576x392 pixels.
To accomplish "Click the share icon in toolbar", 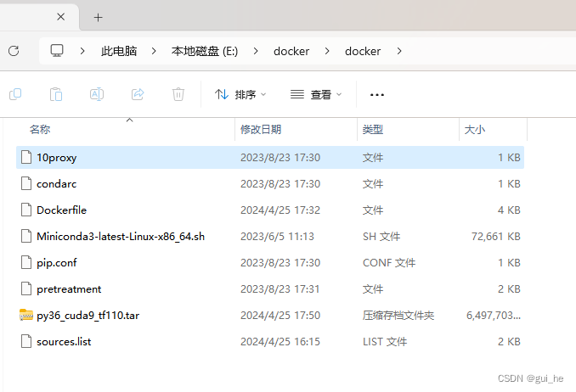I will click(x=138, y=94).
